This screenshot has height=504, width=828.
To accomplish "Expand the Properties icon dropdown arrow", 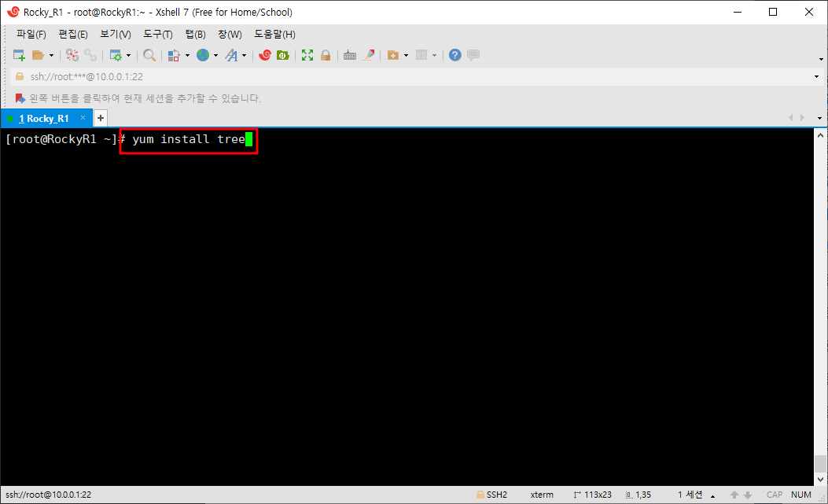I will (x=128, y=56).
